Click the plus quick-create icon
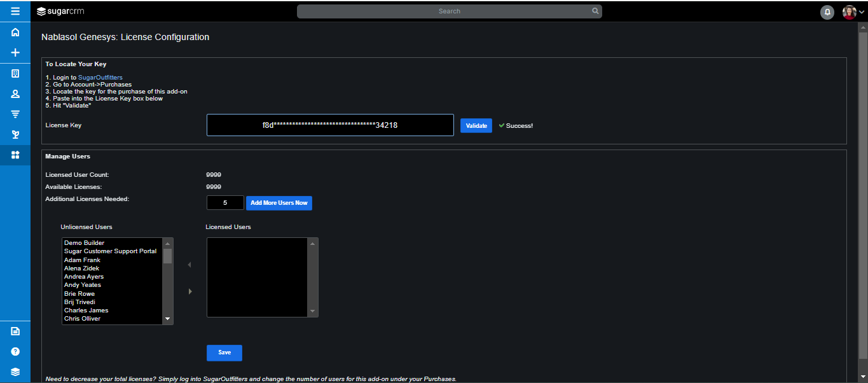Screen dimensions: 868x383 15,53
